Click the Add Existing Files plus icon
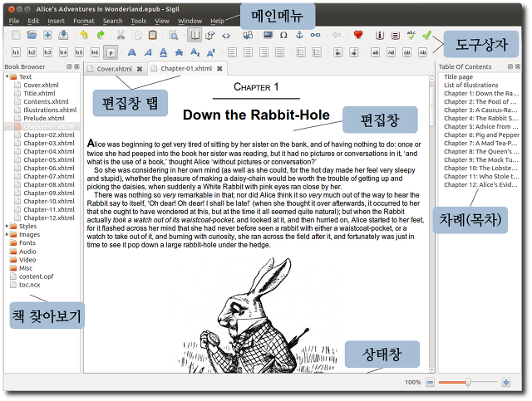Image resolution: width=532 pixels, height=401 pixels. pos(47,35)
